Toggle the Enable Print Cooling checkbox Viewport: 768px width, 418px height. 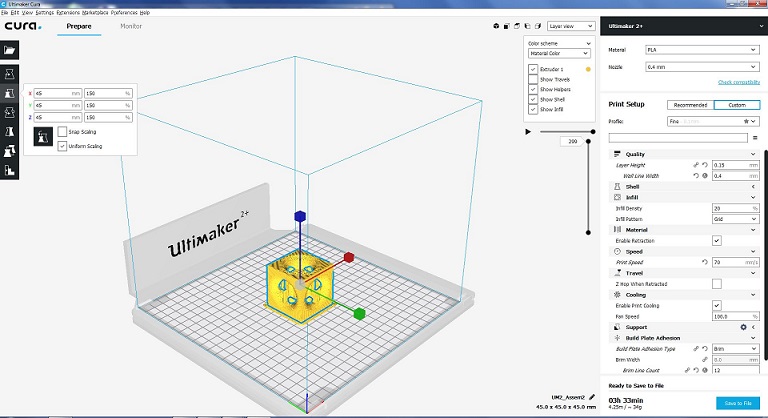pos(717,305)
